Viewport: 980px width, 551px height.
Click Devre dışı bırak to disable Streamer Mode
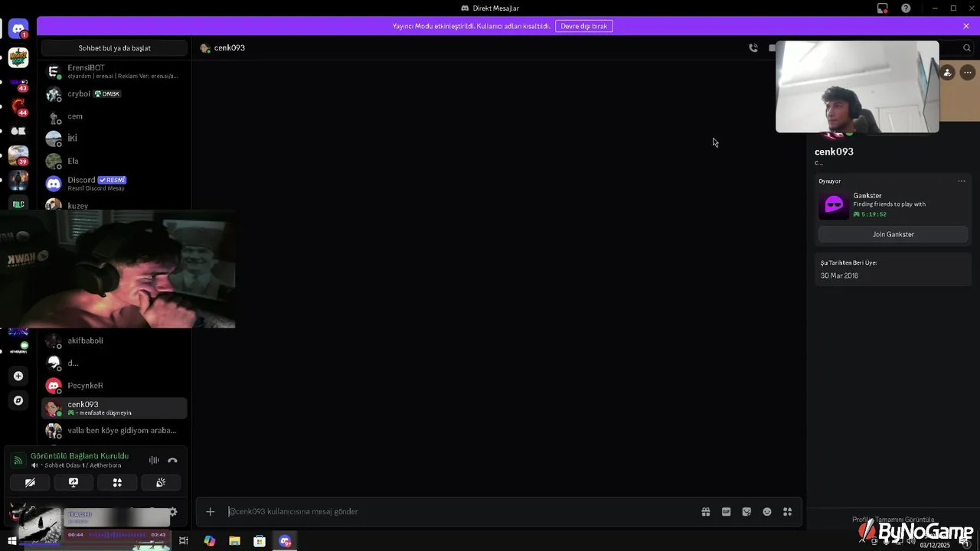[584, 26]
